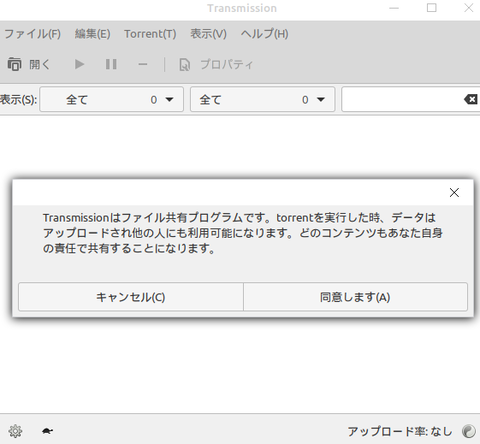Clear the search field with backspace icon
Viewport: 480px width, 444px height.
coord(471,99)
